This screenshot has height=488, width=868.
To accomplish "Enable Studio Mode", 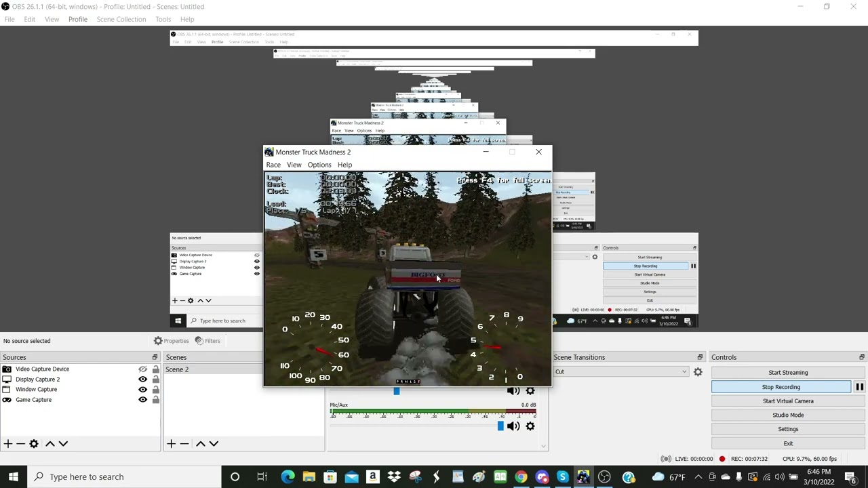I will pyautogui.click(x=788, y=415).
